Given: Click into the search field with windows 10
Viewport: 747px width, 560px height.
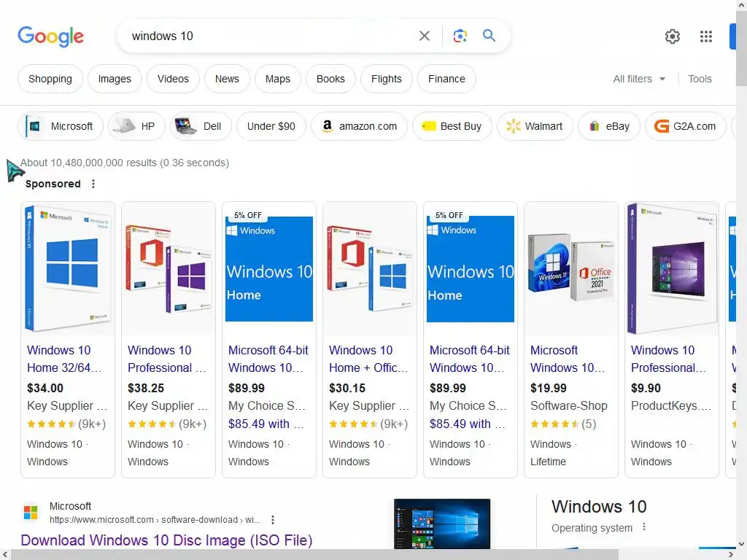Looking at the screenshot, I should tap(267, 36).
